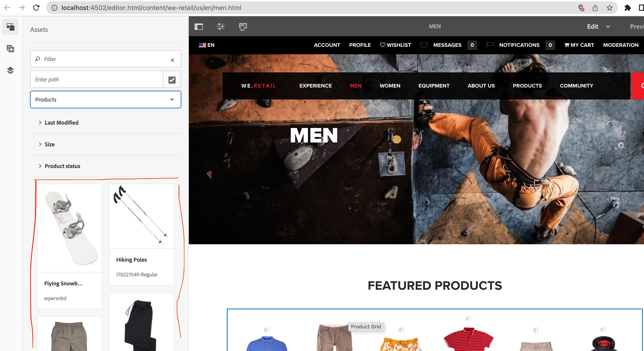This screenshot has height=351, width=644.
Task: Go to the EQUIPMENT navigation item
Action: (x=434, y=86)
